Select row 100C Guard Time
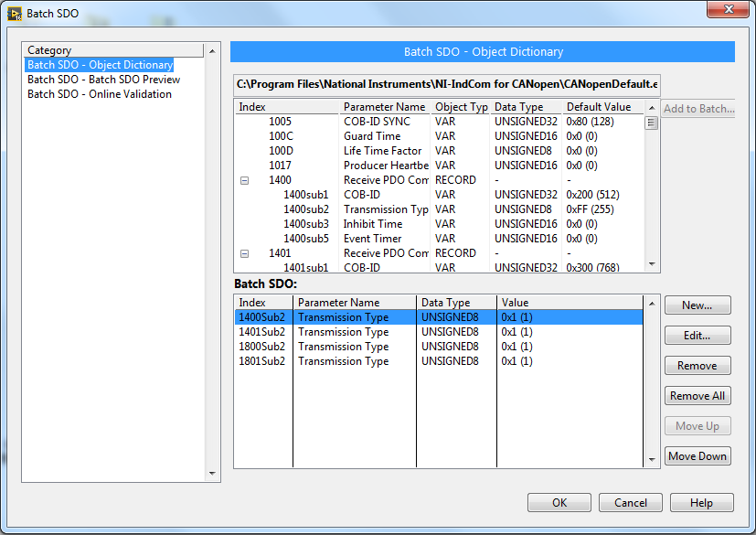 click(x=439, y=136)
